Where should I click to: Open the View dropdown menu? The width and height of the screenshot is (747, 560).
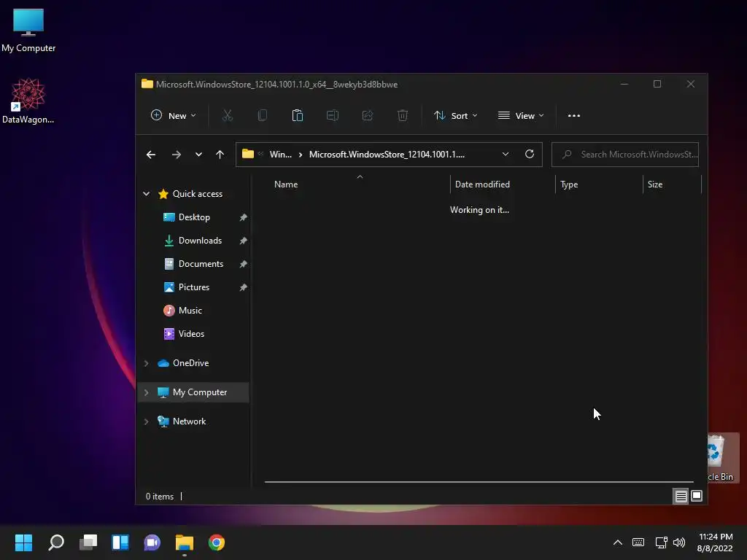coord(521,116)
